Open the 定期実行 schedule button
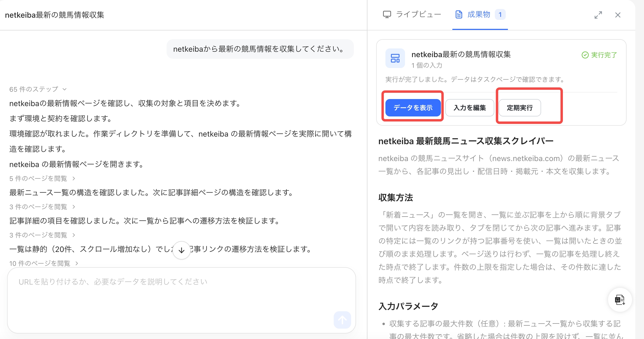The width and height of the screenshot is (644, 339). click(x=520, y=108)
